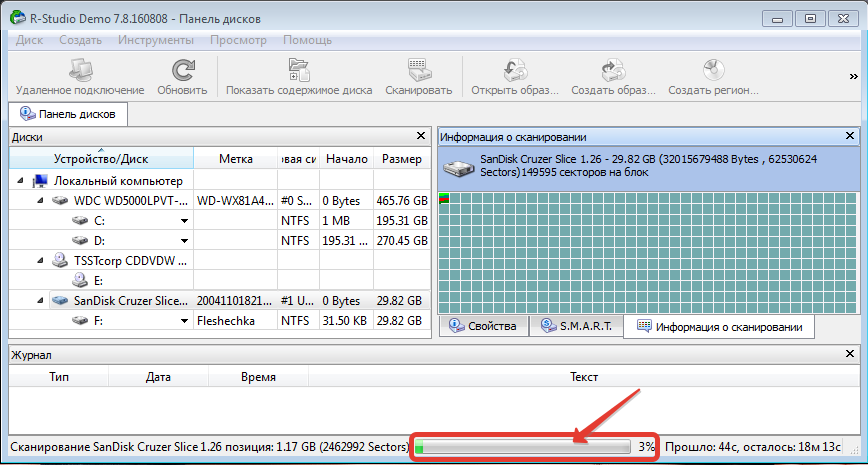Click the 270.45 GB size cell

click(402, 241)
